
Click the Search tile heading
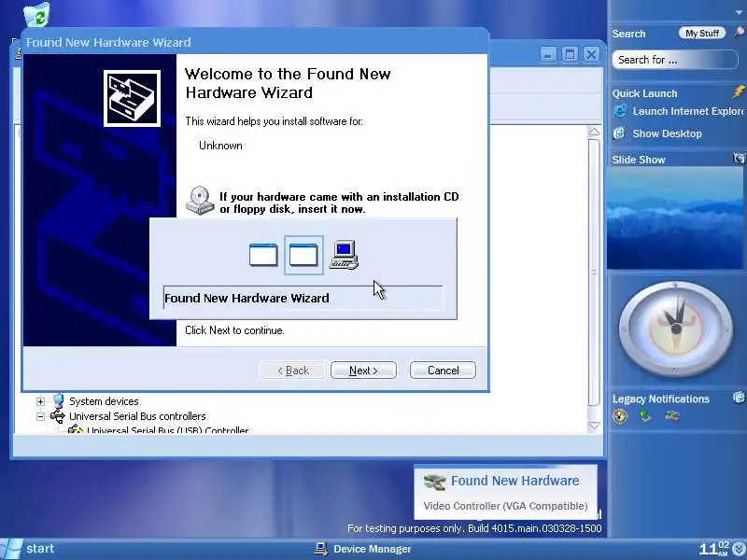(628, 34)
